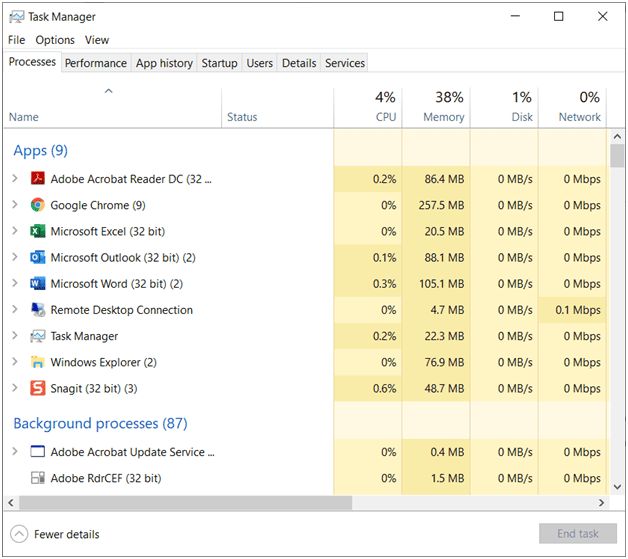The width and height of the screenshot is (628, 559).
Task: Expand the Google Chrome process group
Action: [15, 205]
